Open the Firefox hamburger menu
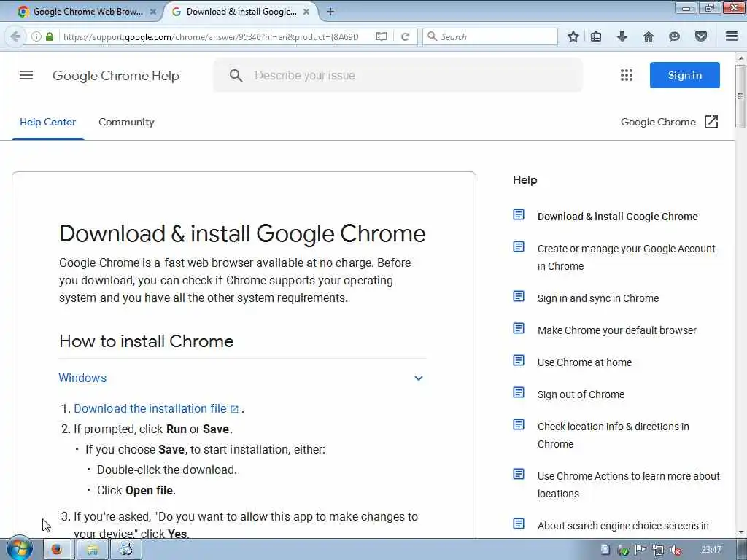This screenshot has height=560, width=747. click(x=732, y=36)
